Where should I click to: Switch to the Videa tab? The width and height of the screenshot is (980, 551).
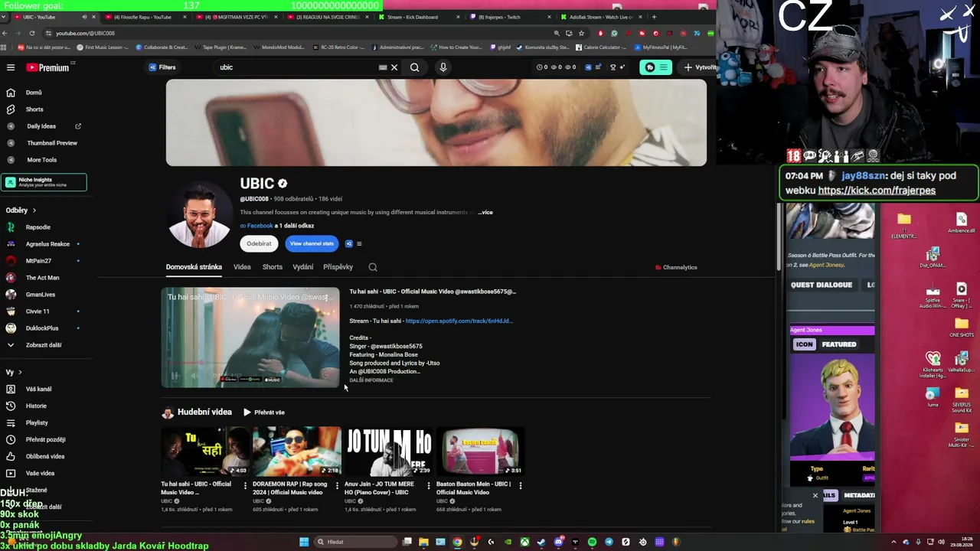(242, 267)
